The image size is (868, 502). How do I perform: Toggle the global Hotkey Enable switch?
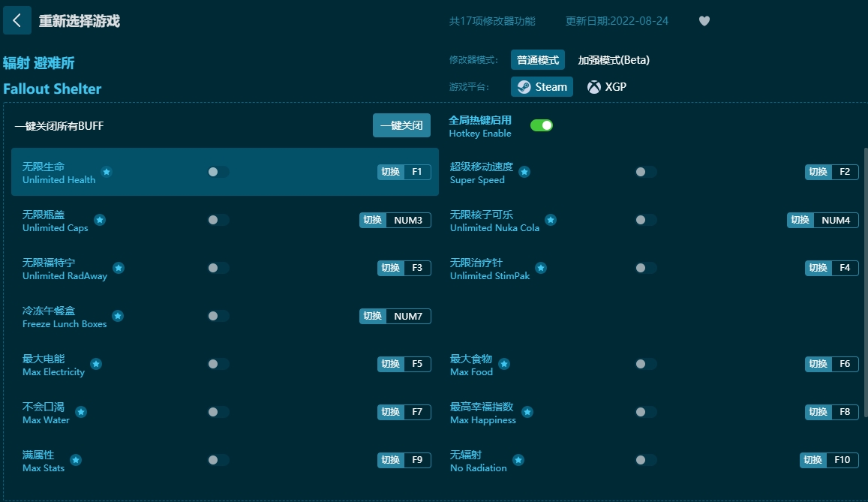coord(542,125)
